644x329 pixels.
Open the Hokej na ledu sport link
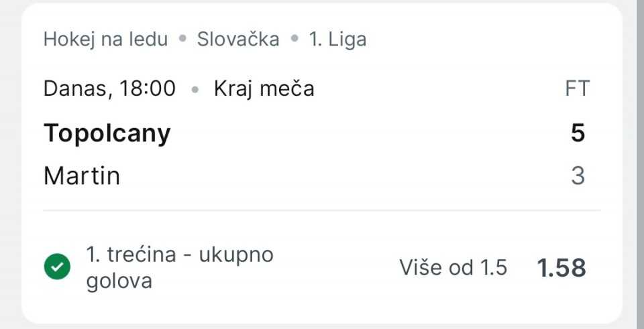tap(105, 40)
